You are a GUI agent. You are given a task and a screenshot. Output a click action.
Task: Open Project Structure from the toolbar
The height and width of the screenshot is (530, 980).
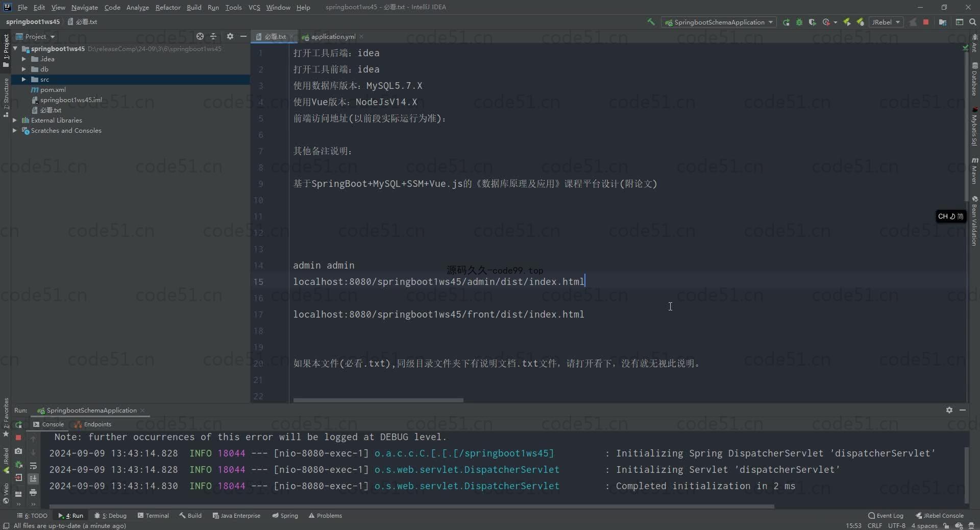[942, 22]
